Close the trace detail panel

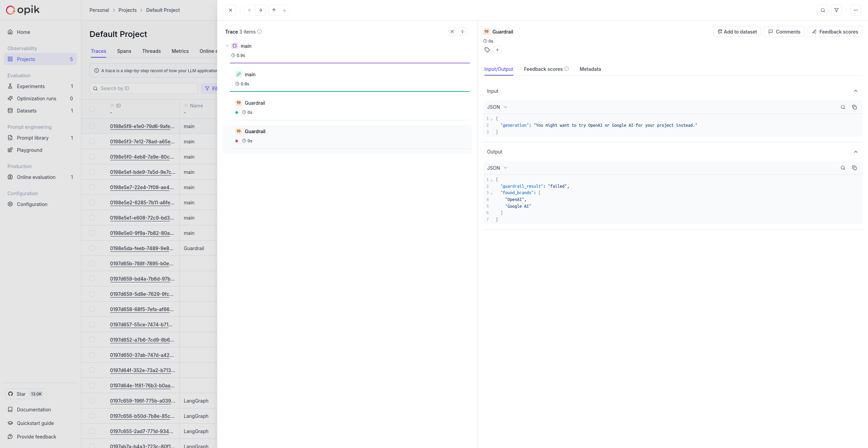coord(231,10)
